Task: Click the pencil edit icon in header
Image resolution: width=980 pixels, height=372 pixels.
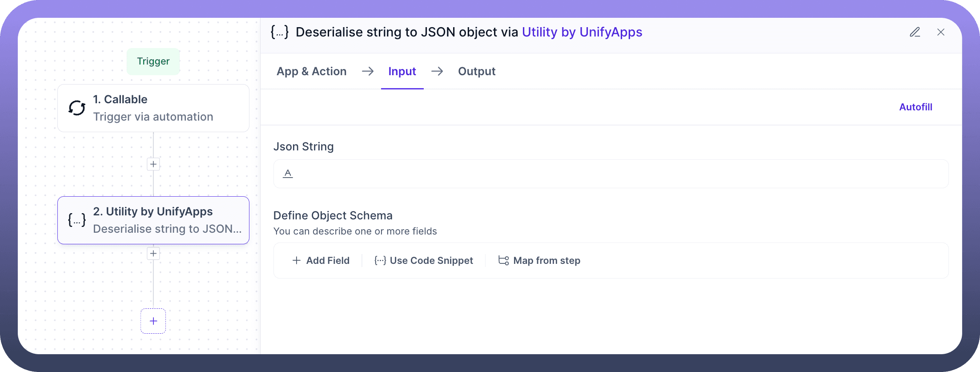Action: point(915,32)
